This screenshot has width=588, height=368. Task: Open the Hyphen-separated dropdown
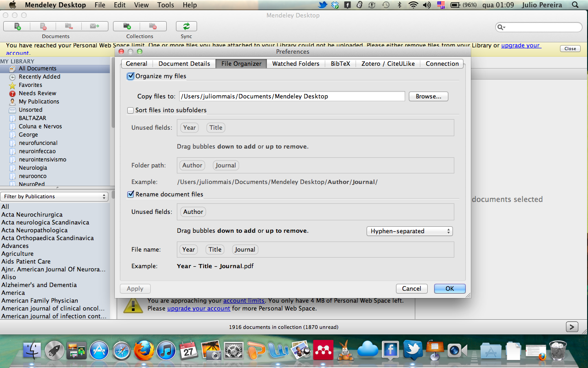click(x=410, y=231)
